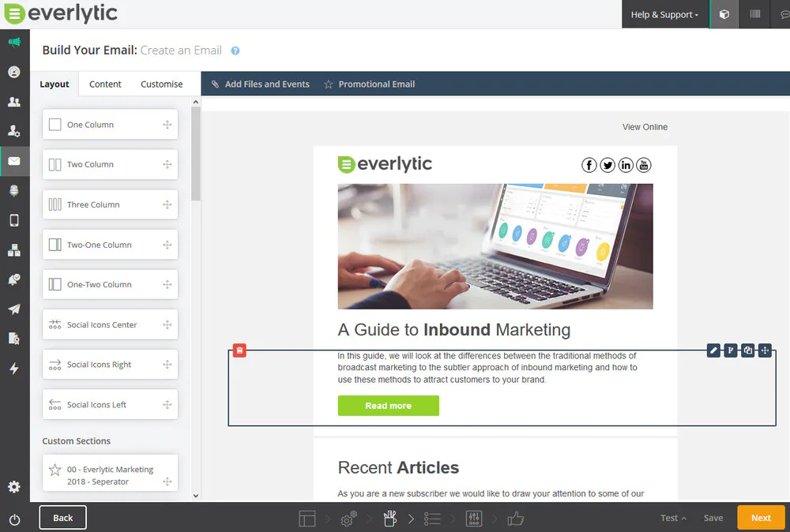Viewport: 790px width, 532px height.
Task: Open the Help & Support menu
Action: click(x=664, y=14)
